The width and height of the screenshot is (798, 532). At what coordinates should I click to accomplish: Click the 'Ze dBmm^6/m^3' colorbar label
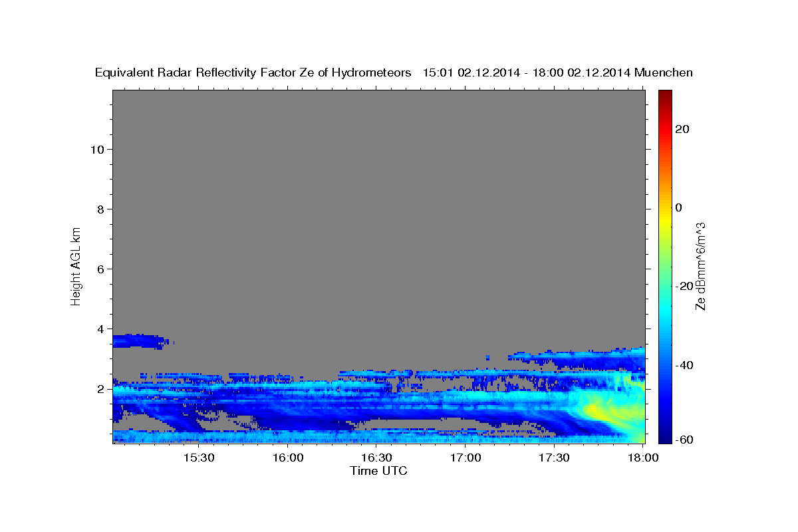click(x=700, y=266)
